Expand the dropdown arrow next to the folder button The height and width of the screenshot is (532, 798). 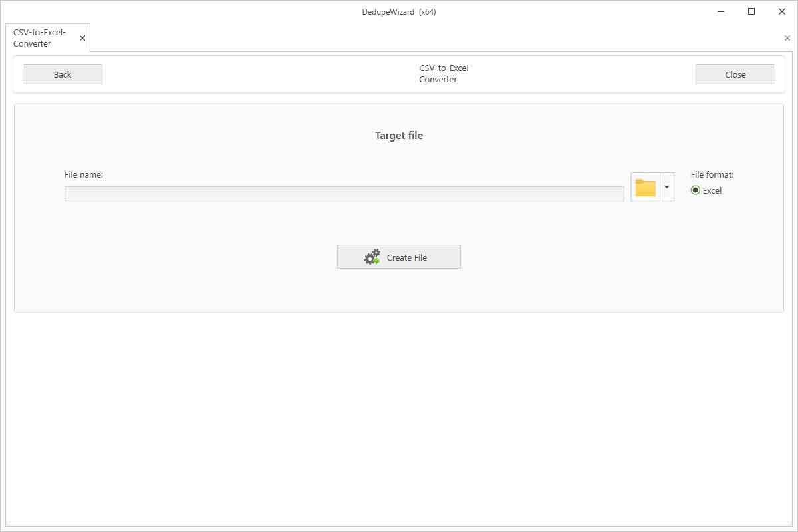pyautogui.click(x=667, y=187)
